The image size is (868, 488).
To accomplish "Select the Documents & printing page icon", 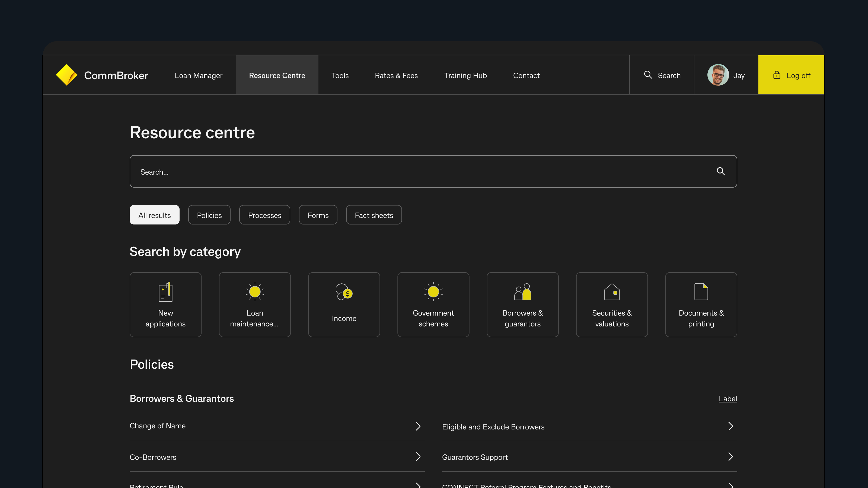I will point(701,292).
